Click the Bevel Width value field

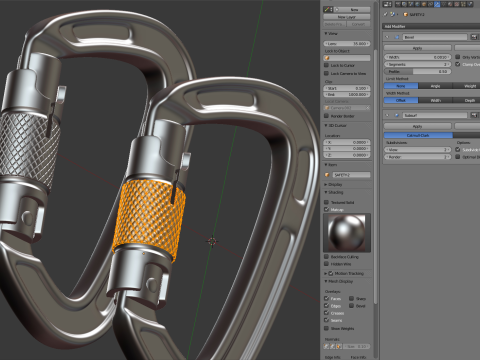[418, 57]
